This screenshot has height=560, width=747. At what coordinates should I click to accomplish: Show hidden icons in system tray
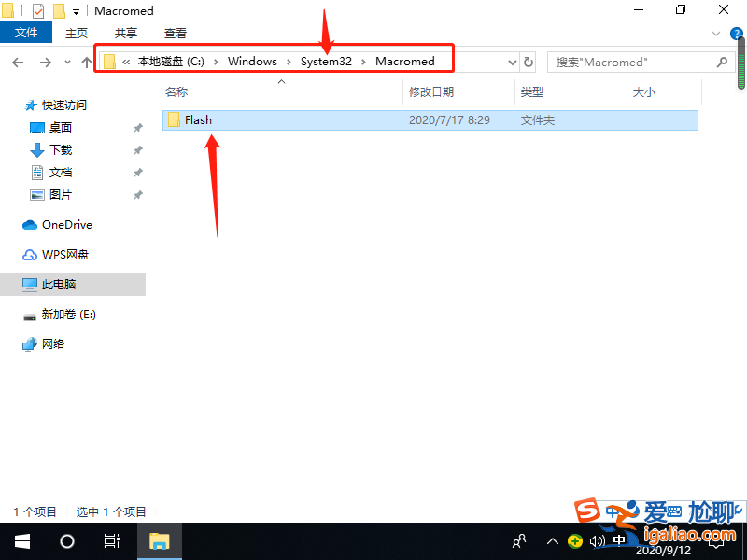coord(553,540)
